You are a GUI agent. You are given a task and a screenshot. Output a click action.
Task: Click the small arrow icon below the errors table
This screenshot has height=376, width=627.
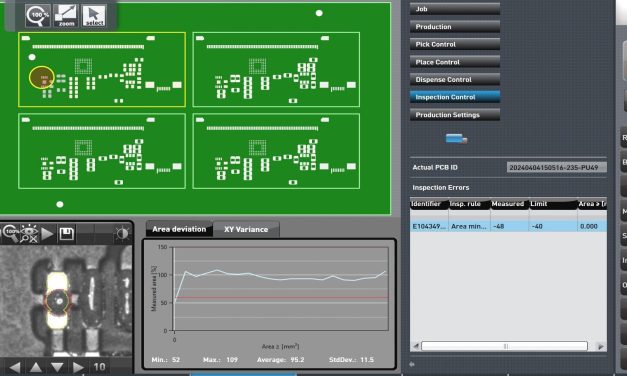412,364
